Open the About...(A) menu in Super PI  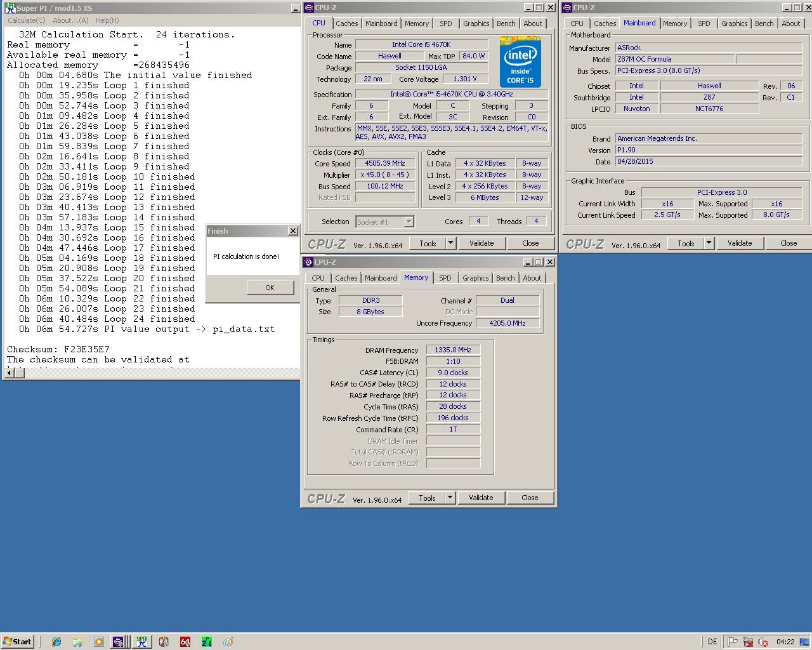coord(70,20)
